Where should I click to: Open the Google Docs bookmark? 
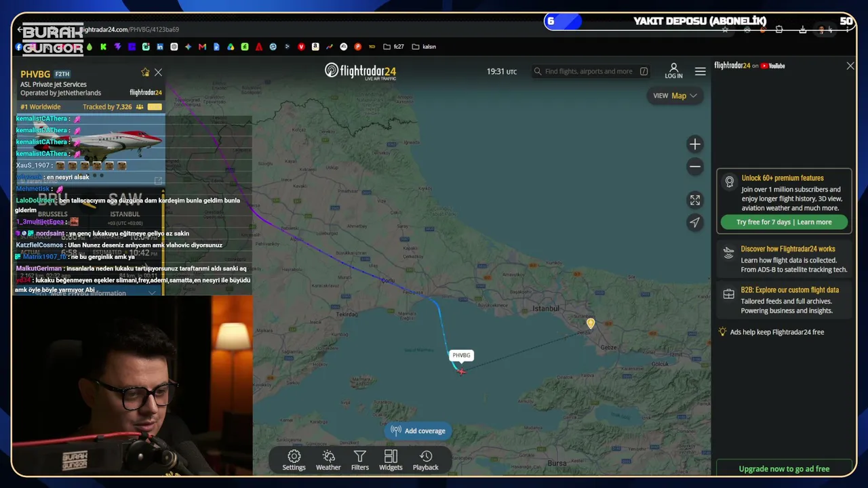[216, 47]
